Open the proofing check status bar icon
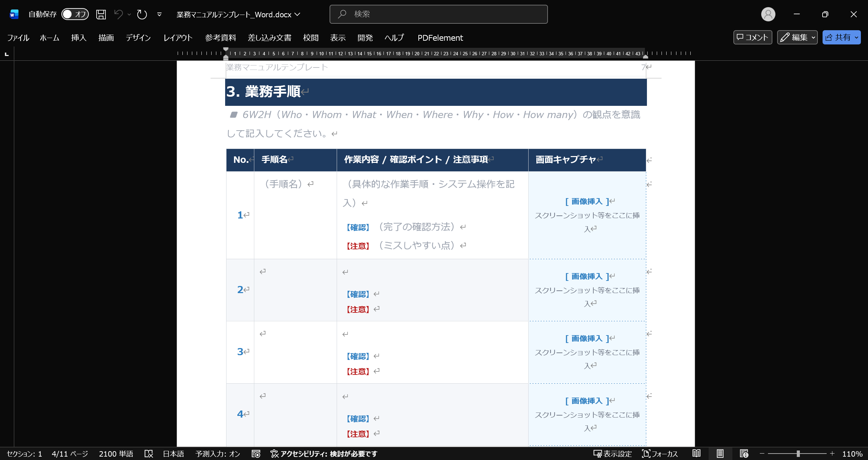 pyautogui.click(x=149, y=454)
